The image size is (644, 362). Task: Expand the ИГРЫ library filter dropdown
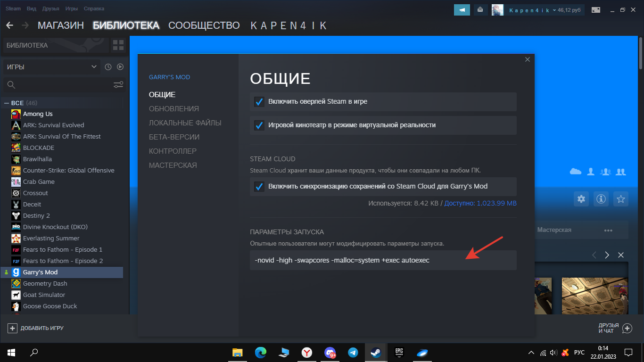[51, 67]
